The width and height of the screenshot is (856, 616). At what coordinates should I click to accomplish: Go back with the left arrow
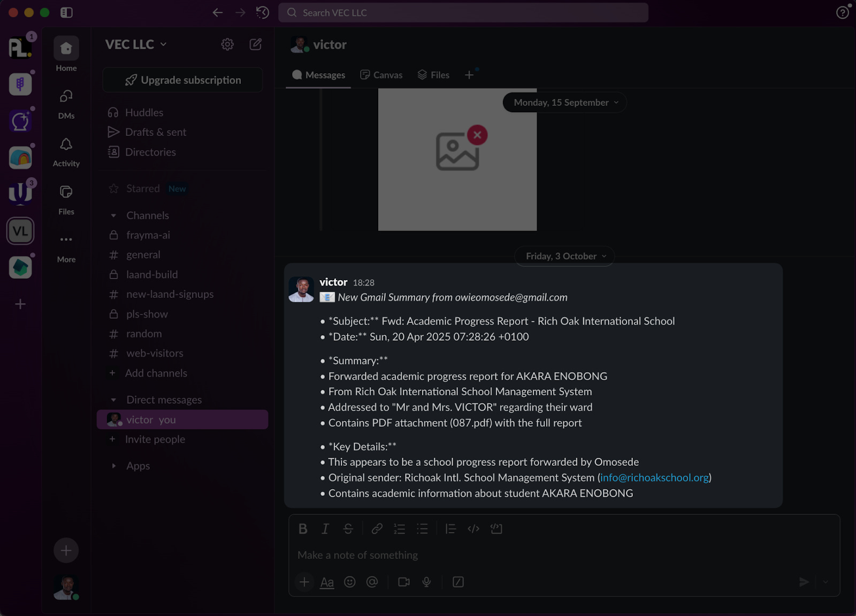217,12
